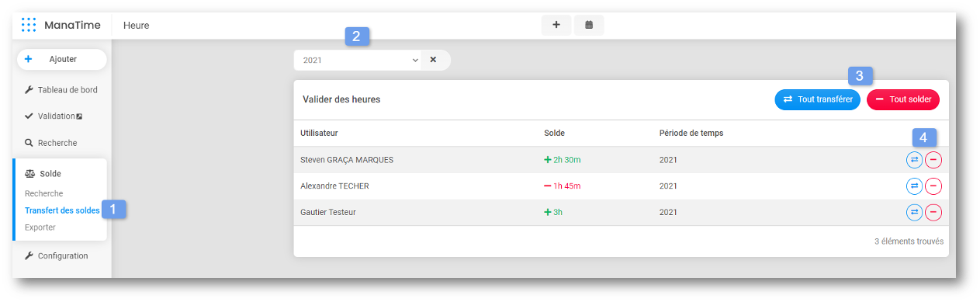Click the Ajouter button
The image size is (980, 302).
[x=62, y=59]
